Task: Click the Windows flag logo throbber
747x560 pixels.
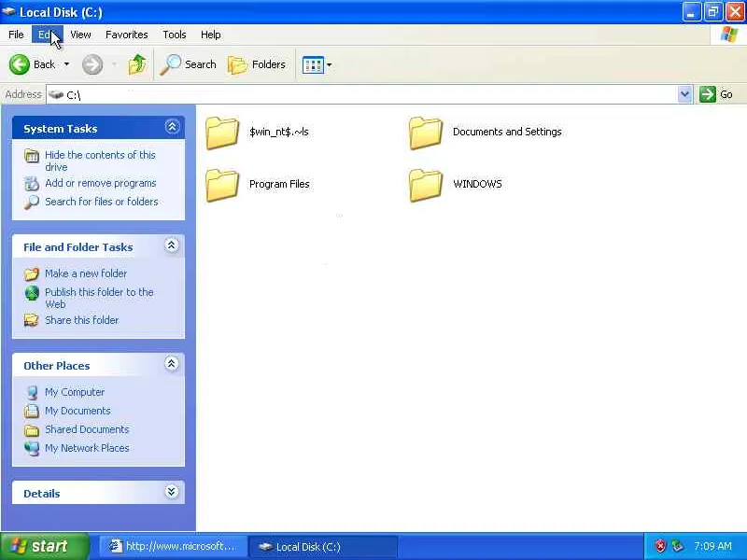Action: point(729,35)
